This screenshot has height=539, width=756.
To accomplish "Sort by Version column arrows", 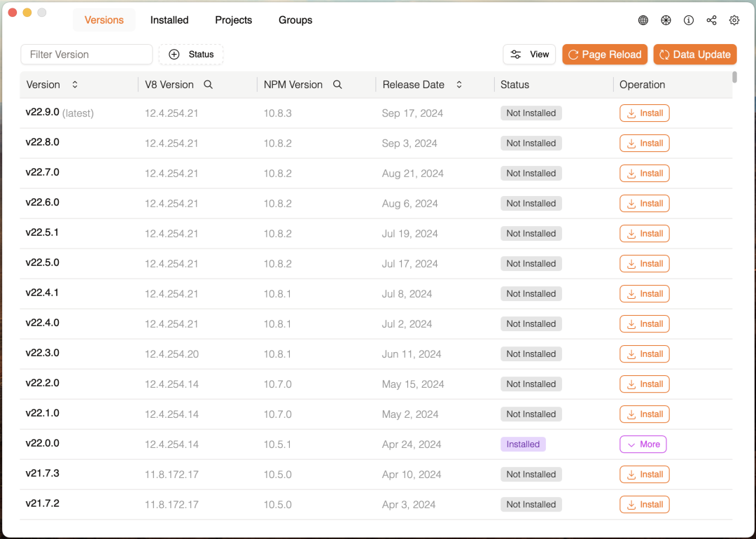I will click(x=75, y=85).
